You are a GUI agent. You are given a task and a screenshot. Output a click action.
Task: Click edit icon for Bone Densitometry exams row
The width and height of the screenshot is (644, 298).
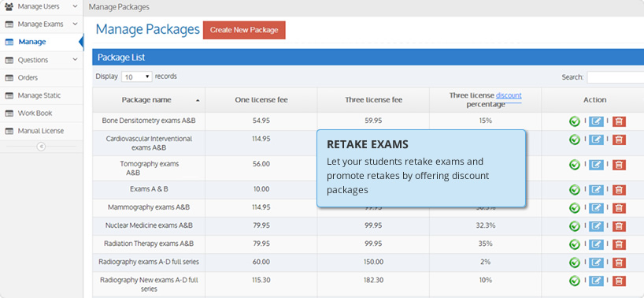[x=596, y=121]
